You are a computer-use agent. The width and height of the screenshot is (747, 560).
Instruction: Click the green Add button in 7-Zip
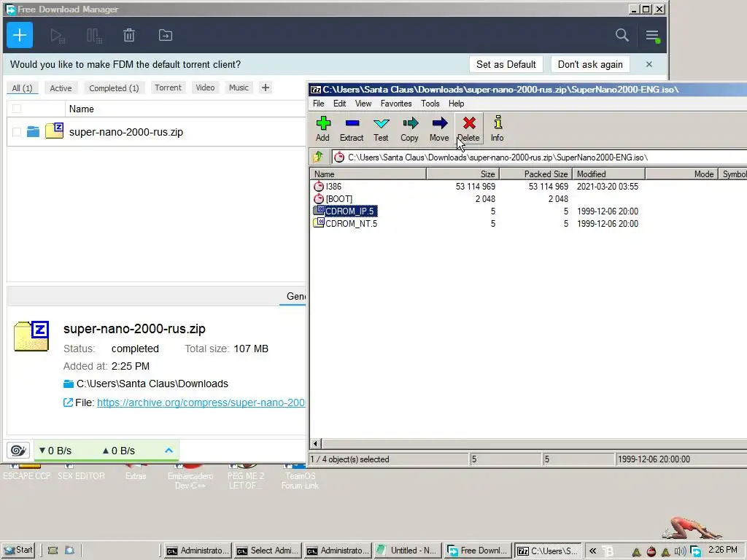[x=322, y=128]
